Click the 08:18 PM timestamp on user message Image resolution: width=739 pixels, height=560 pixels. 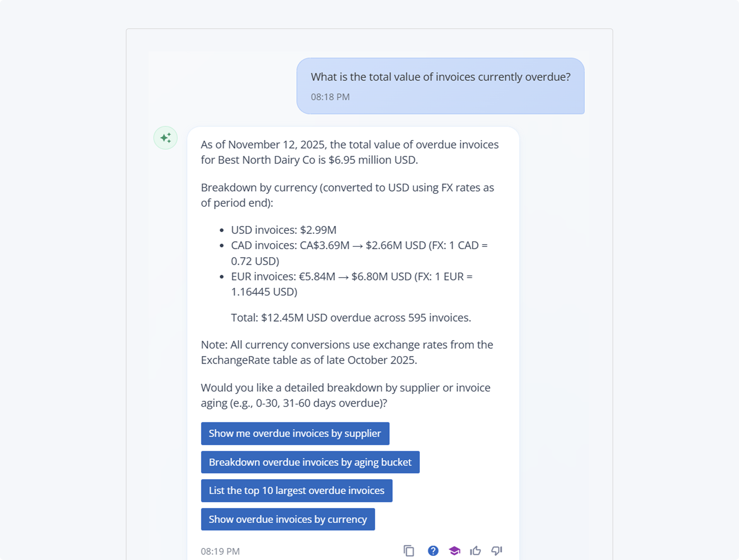[x=330, y=97]
